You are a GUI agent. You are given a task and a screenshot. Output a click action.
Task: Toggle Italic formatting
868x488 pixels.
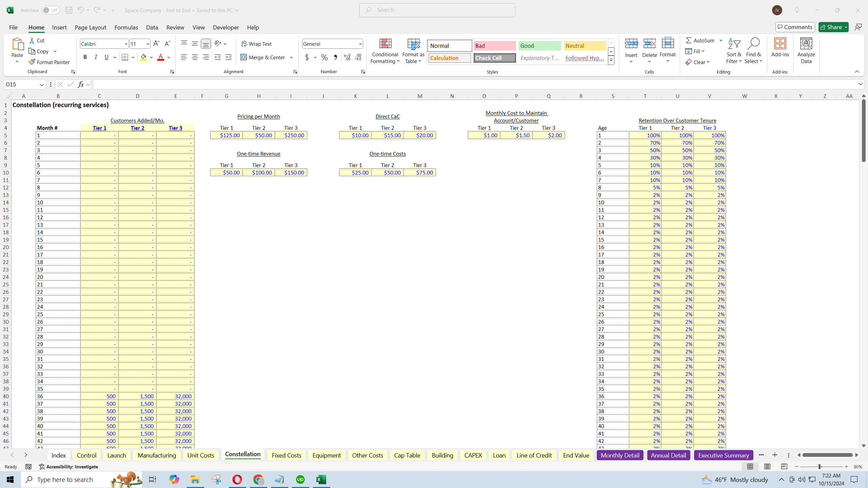96,57
